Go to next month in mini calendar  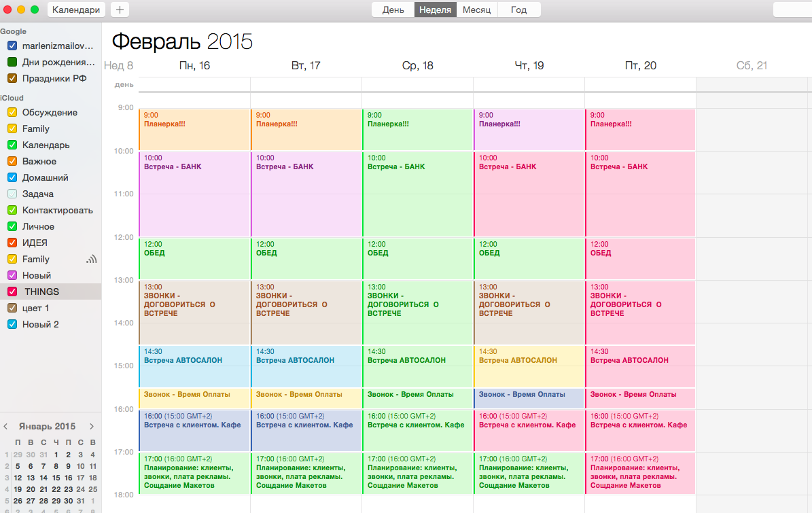[92, 427]
